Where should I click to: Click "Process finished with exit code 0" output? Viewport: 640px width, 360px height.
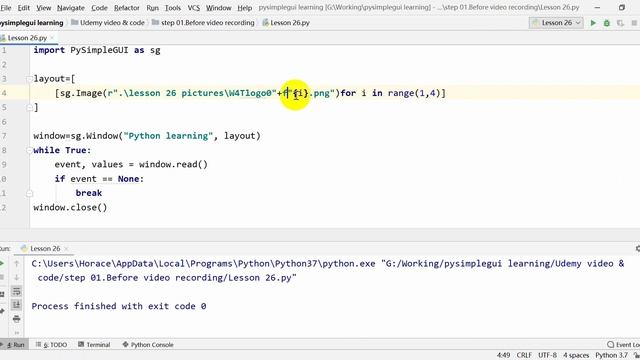pyautogui.click(x=119, y=306)
